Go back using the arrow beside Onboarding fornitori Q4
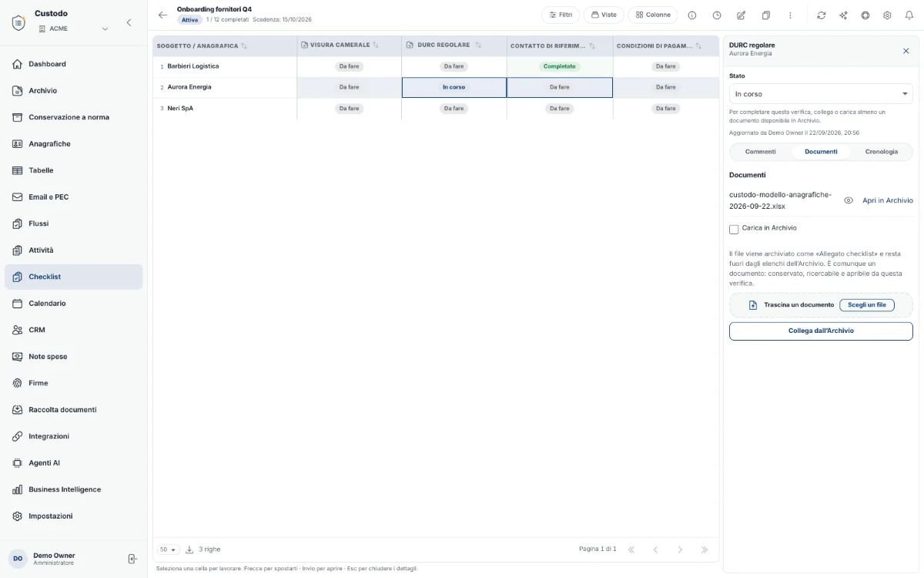Screen dimensions: 924x578 [162, 15]
